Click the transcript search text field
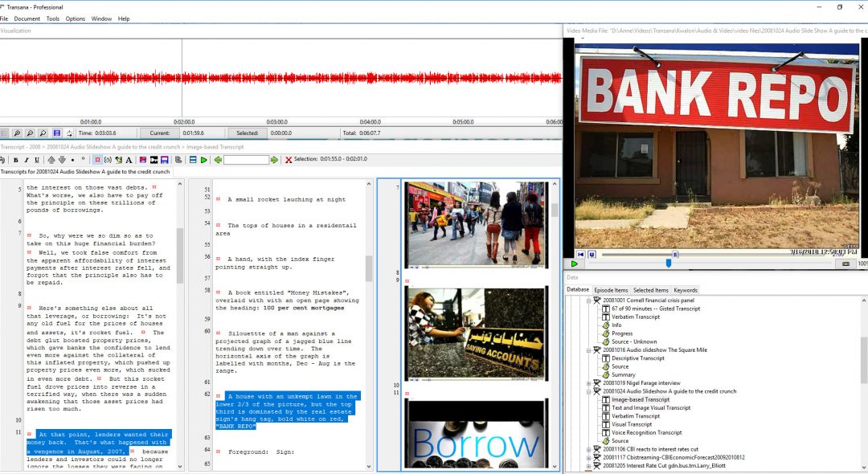 247,160
